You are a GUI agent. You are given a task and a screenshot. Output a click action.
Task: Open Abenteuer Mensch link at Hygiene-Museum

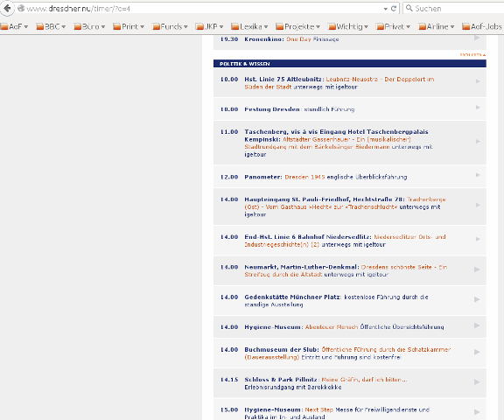tap(332, 327)
